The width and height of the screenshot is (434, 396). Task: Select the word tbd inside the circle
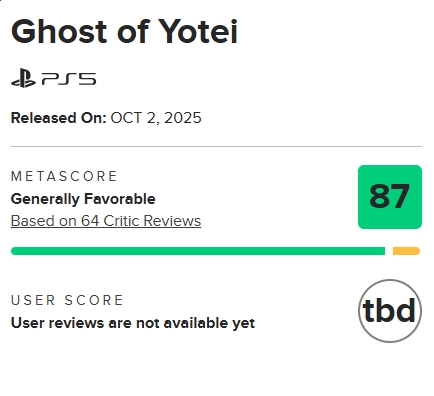tap(389, 311)
